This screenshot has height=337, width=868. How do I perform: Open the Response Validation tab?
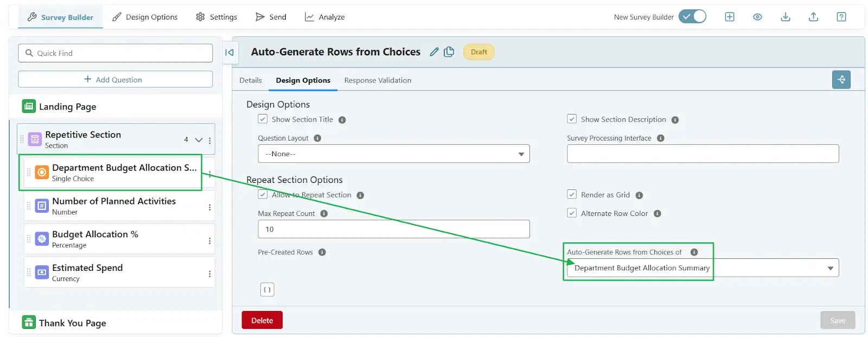(x=378, y=80)
